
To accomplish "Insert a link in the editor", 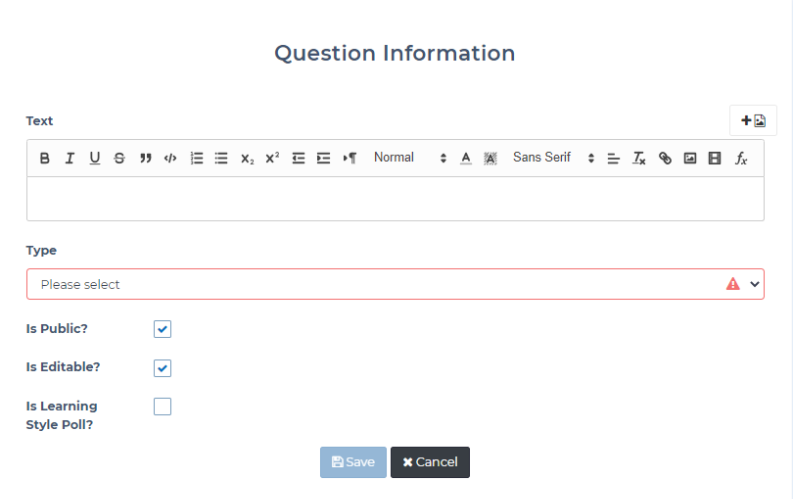I will tap(665, 158).
